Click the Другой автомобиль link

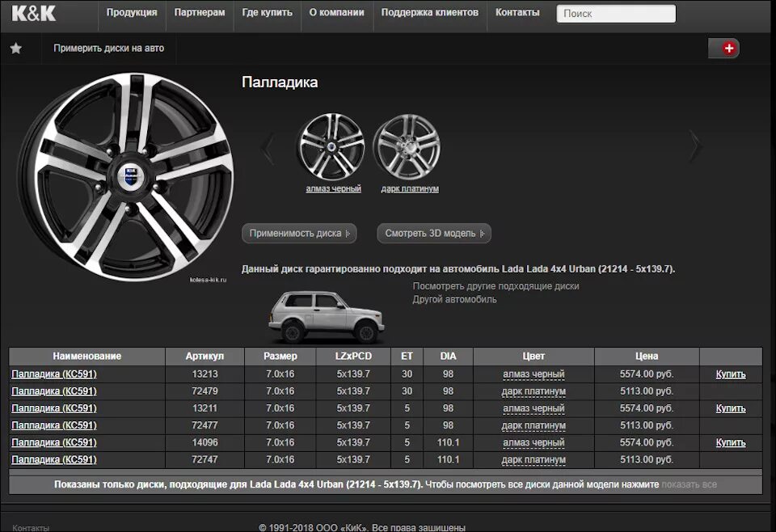454,299
